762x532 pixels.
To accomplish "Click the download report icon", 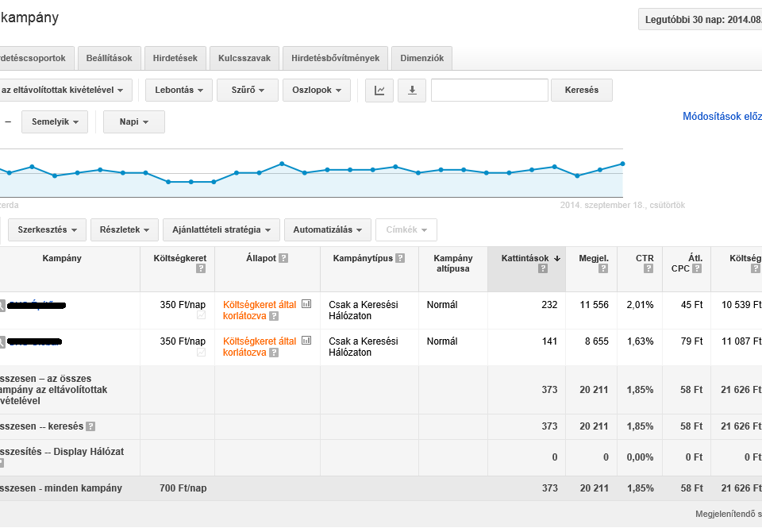I will (x=412, y=91).
